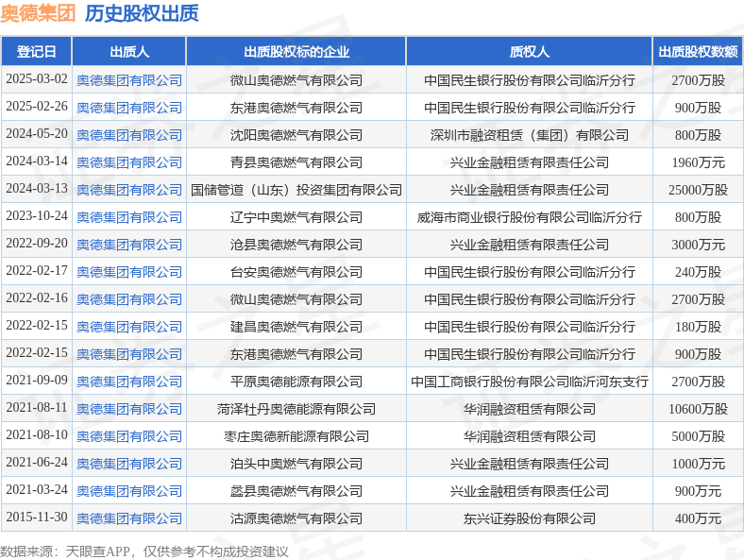Image resolution: width=744 pixels, height=560 pixels.
Task: Click 奥德集团有限公司 link in 2022-02-16 row
Action: [129, 299]
